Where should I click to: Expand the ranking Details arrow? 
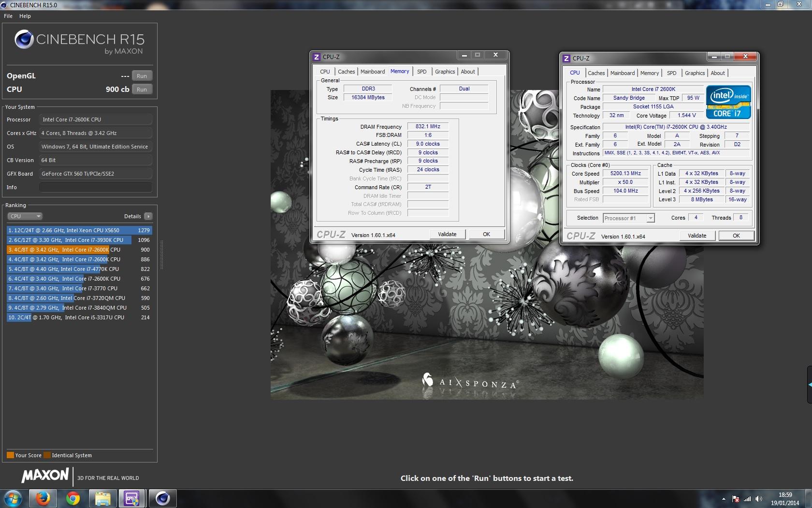click(x=148, y=216)
